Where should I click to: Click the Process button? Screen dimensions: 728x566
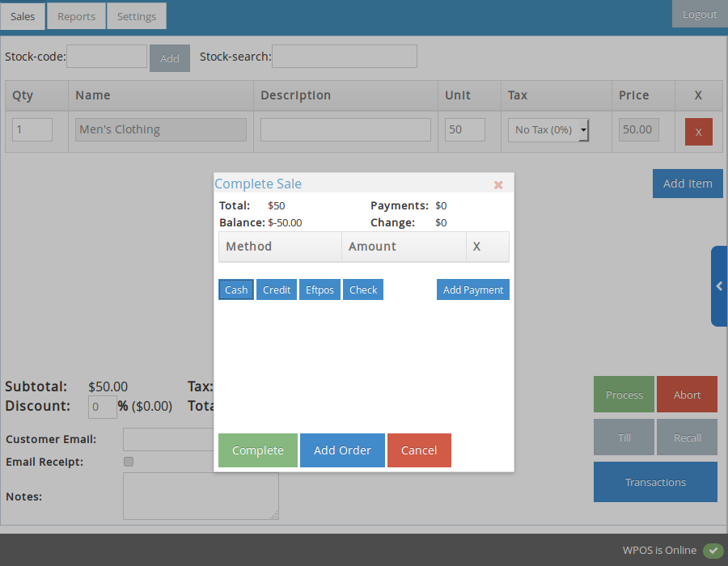pos(624,395)
